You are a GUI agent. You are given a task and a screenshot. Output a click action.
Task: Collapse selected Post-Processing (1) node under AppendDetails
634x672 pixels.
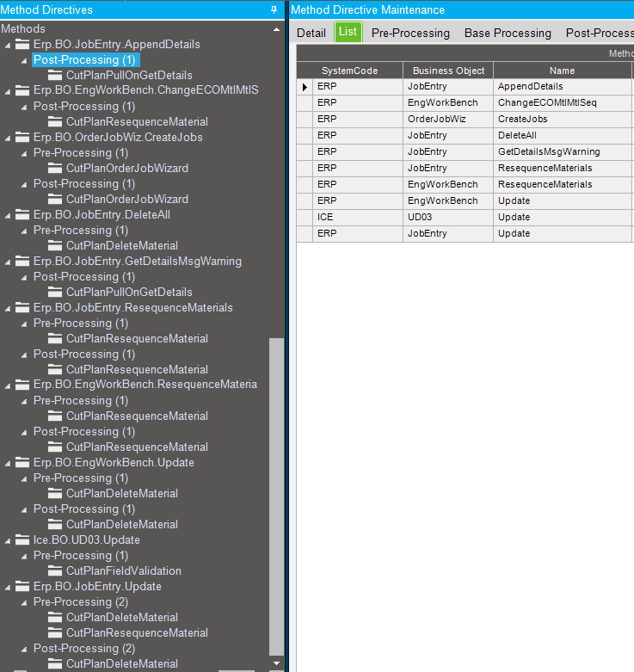(24, 61)
